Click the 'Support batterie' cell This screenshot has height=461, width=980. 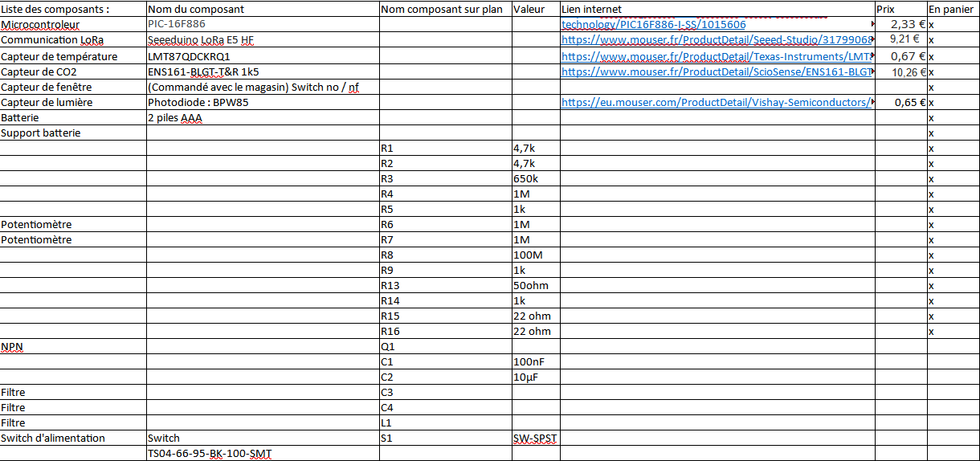(x=73, y=133)
